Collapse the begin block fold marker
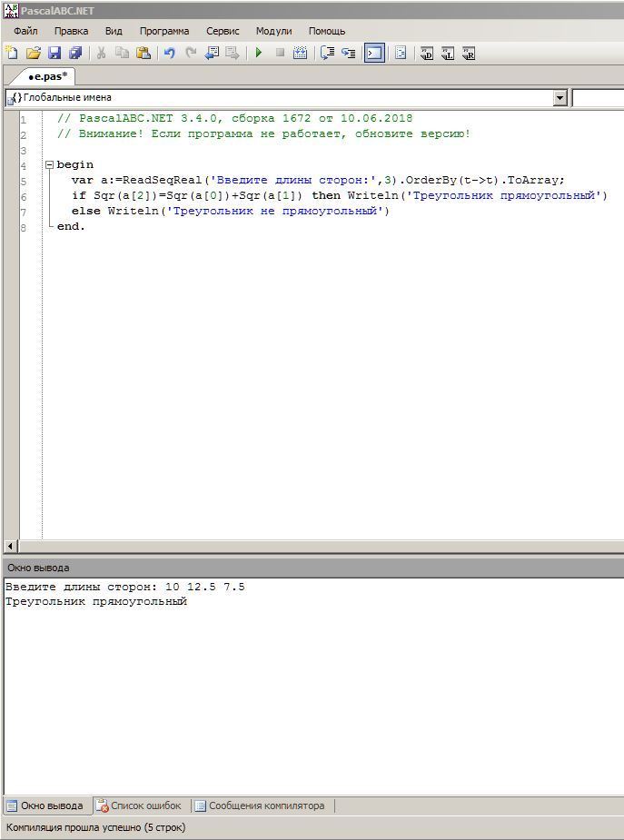 pyautogui.click(x=49, y=164)
